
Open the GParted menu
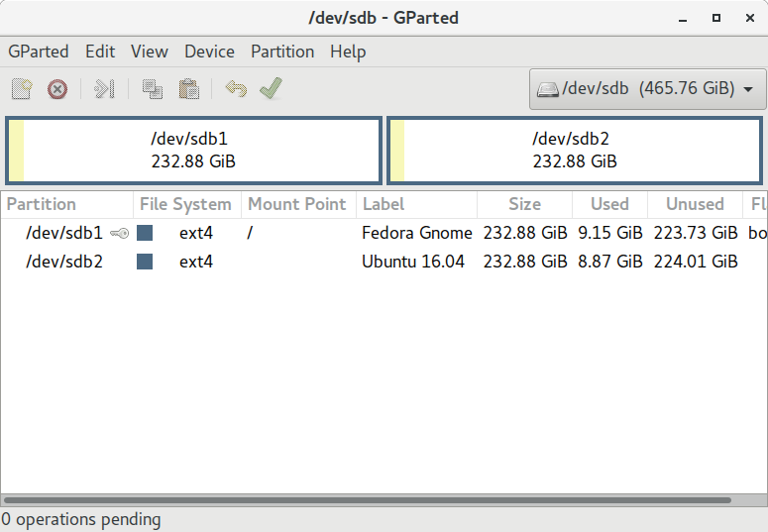tap(39, 52)
